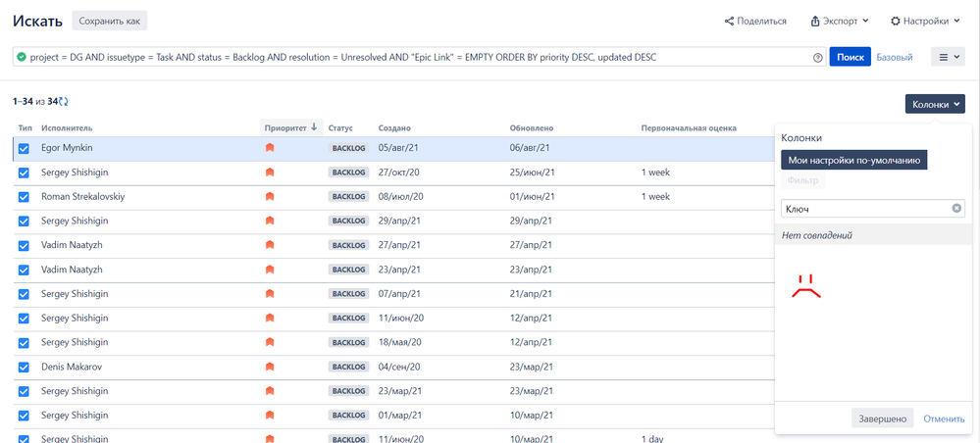The height and width of the screenshot is (443, 980).
Task: Click inside the JQL query field
Action: pyautogui.click(x=419, y=58)
